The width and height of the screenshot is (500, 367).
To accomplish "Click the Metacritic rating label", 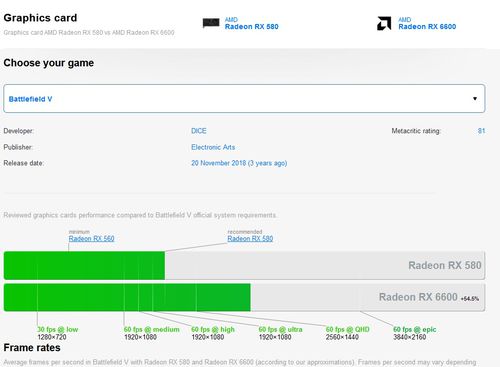I will coord(416,131).
